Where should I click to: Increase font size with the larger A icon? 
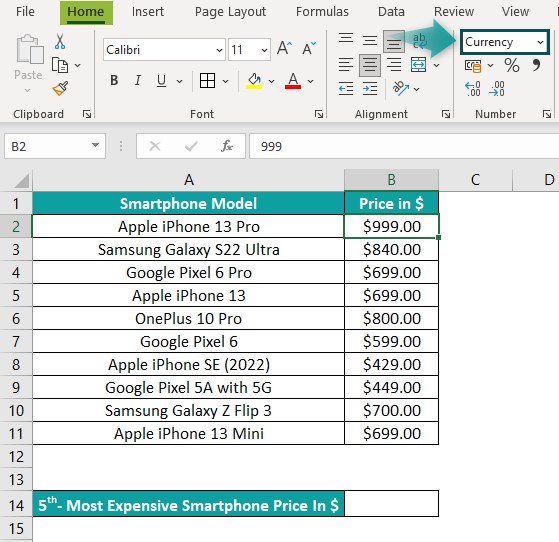click(x=284, y=48)
